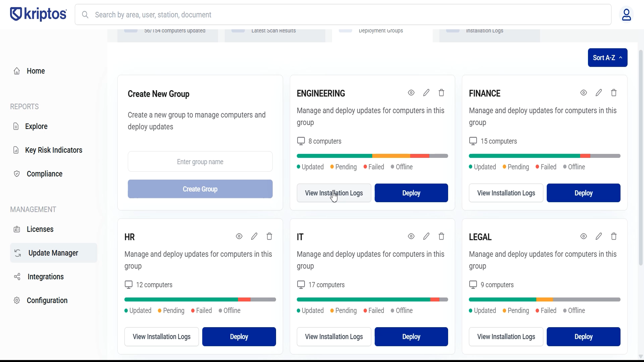Viewport: 644px width, 362px height.
Task: Click the Enter group name field
Action: coord(200,162)
